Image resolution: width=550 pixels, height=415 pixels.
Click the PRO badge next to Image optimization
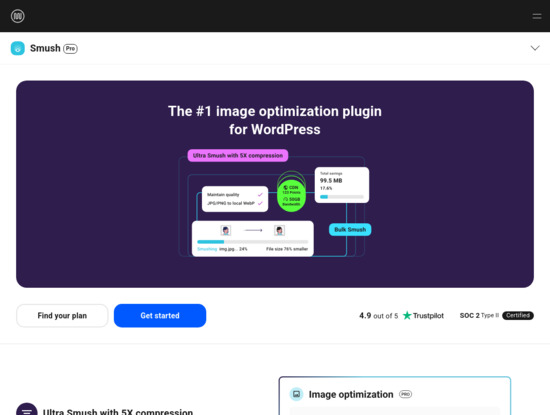click(x=405, y=394)
